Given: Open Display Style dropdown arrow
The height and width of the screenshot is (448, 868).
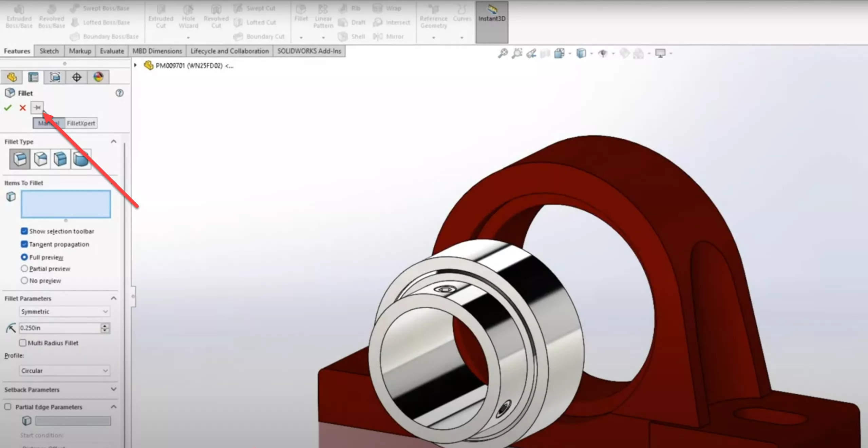Looking at the screenshot, I should point(591,54).
